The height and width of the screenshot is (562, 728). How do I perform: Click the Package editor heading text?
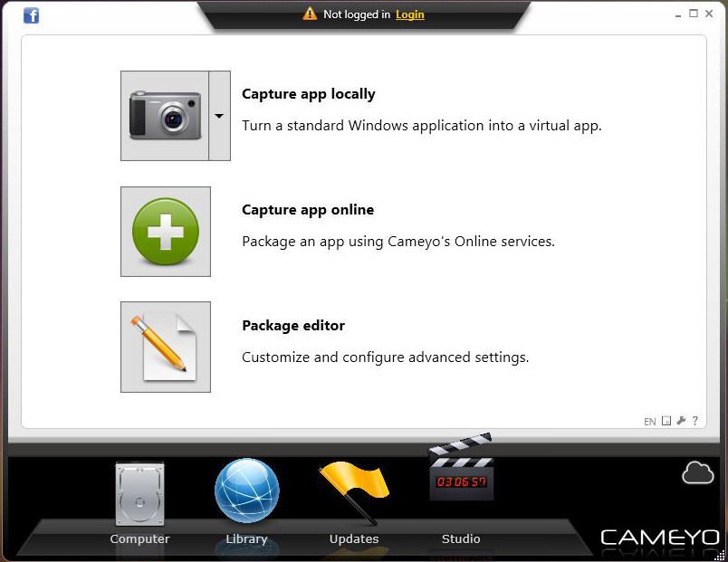point(293,325)
